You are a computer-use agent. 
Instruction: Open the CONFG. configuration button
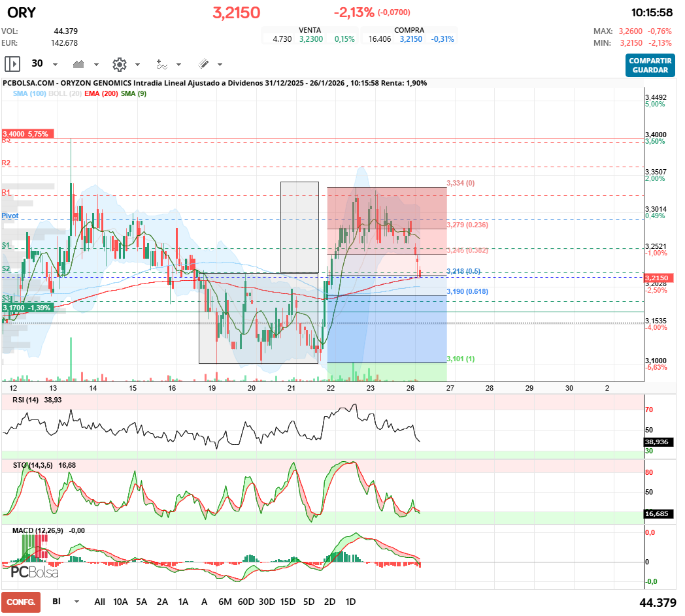(x=20, y=602)
